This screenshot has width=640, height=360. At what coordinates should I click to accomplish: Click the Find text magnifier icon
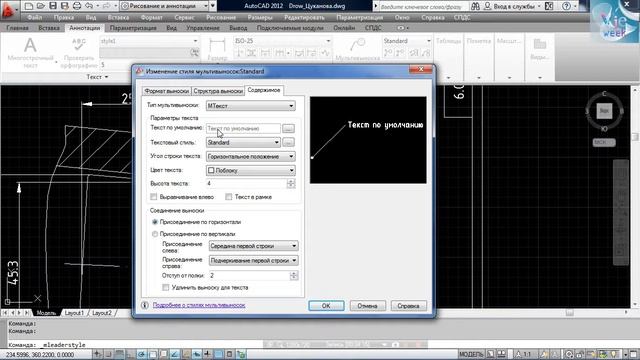tap(195, 53)
